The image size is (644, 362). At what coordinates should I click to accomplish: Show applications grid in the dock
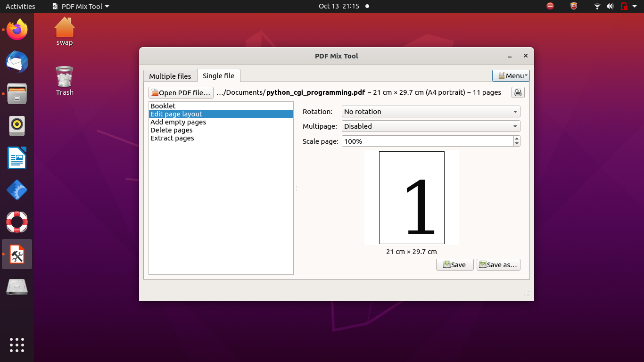(17, 345)
